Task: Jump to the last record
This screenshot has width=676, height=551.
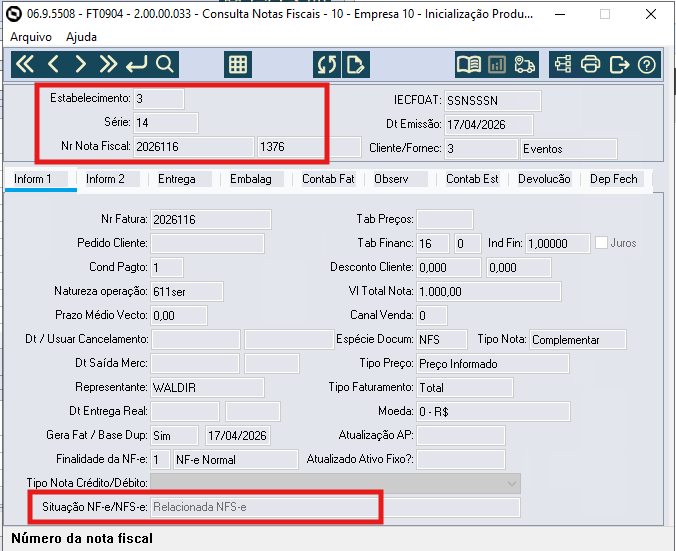Action: pos(108,65)
